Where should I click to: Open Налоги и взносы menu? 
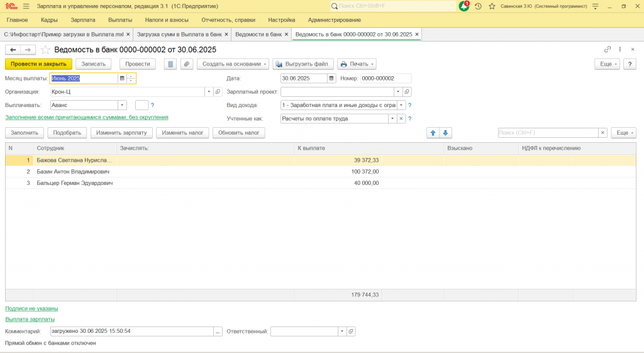point(167,20)
